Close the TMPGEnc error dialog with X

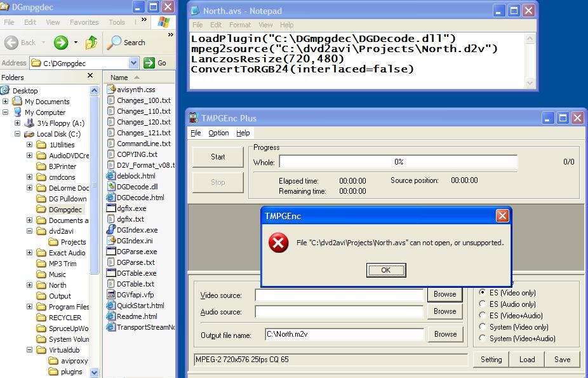502,215
